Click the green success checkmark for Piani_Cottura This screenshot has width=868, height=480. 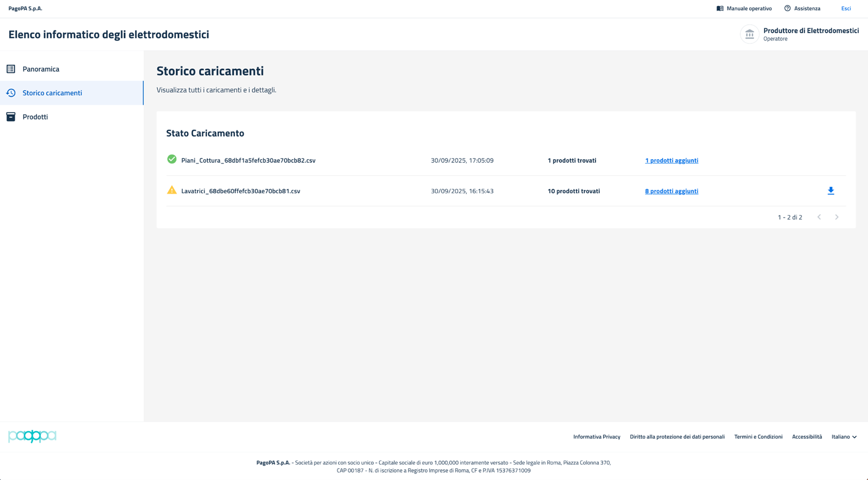click(171, 159)
